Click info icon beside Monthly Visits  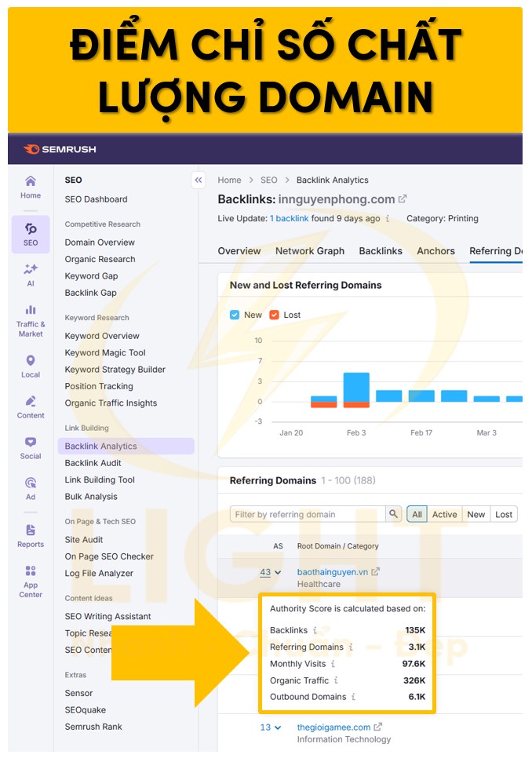(x=333, y=664)
